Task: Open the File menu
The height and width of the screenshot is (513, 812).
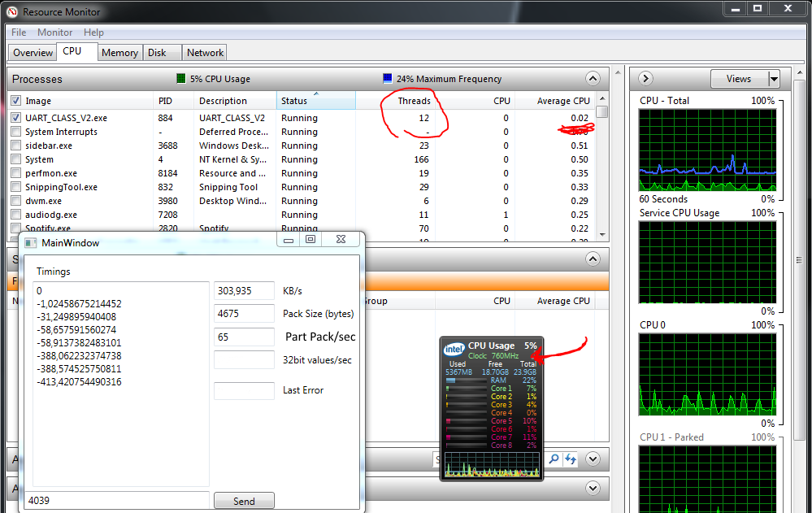Action: 19,33
